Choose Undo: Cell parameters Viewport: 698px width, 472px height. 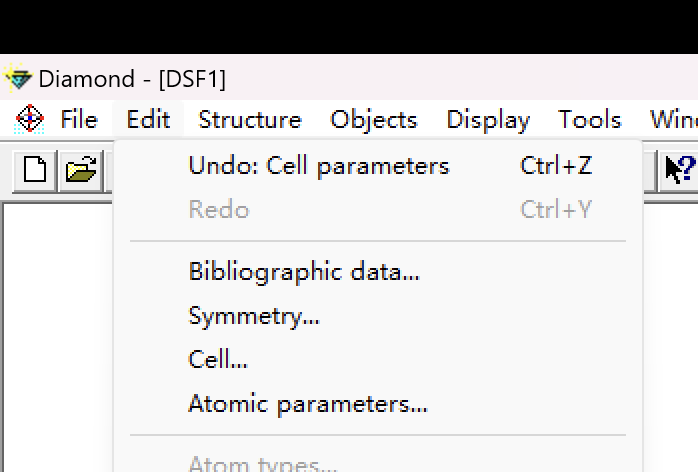pos(318,165)
